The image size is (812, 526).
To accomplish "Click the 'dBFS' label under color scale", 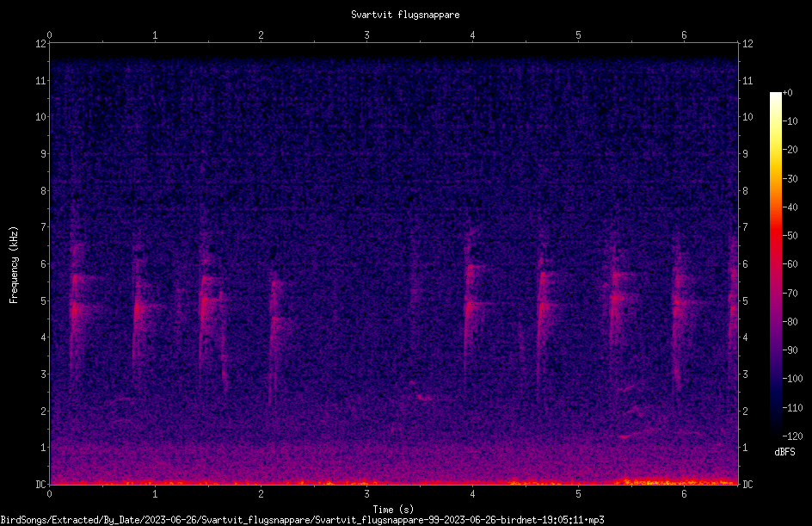I will click(784, 452).
